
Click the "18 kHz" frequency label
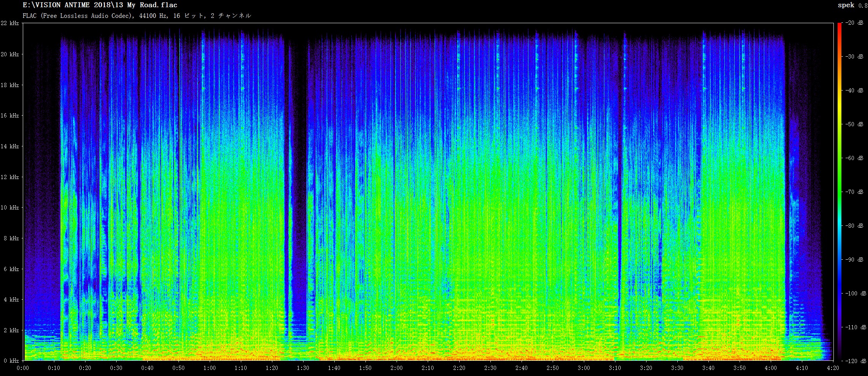coord(9,85)
